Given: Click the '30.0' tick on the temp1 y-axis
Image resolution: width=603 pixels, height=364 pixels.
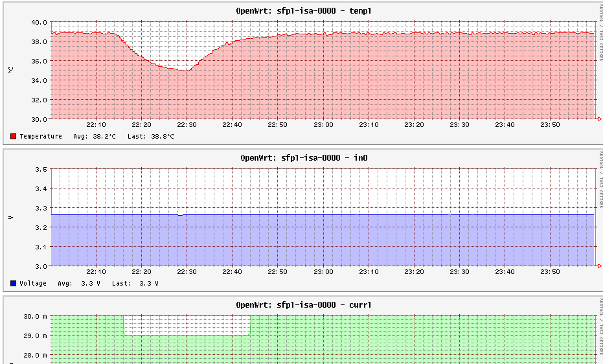Looking at the screenshot, I should click(x=40, y=119).
